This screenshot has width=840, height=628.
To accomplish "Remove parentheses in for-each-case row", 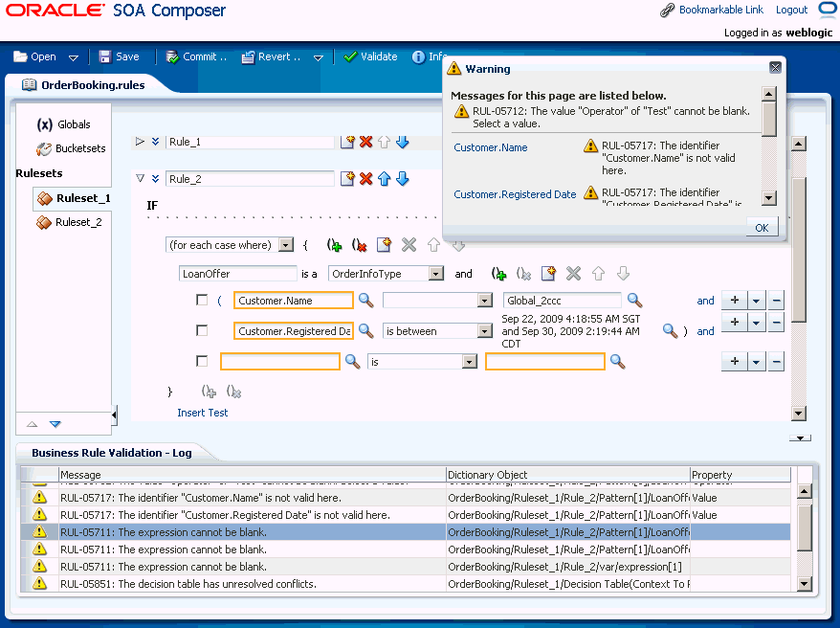I will 360,245.
